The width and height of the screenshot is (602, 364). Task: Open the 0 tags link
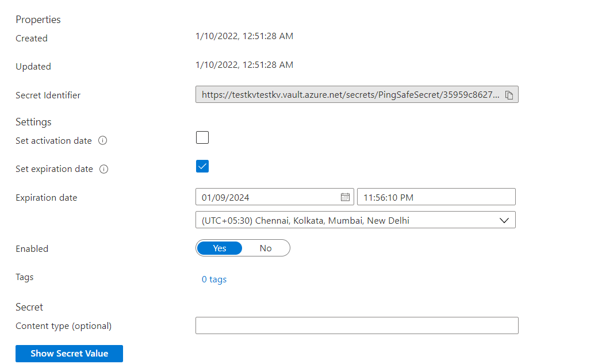coord(214,279)
